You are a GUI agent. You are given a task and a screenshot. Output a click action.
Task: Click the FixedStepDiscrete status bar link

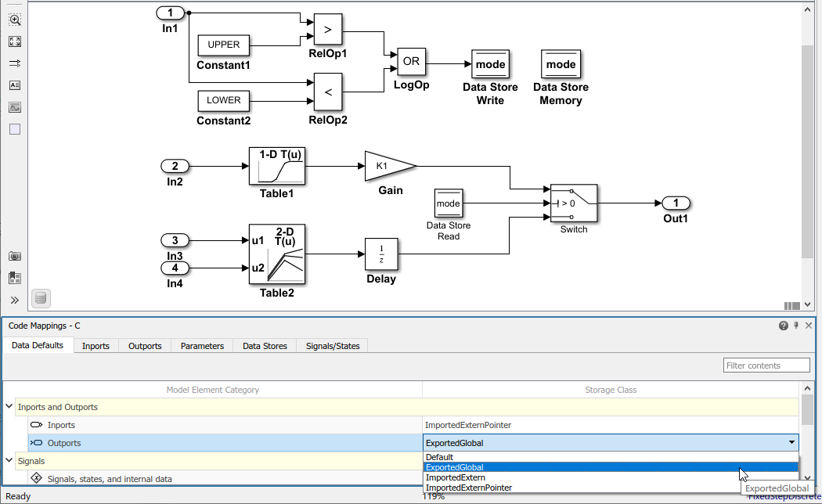(783, 496)
